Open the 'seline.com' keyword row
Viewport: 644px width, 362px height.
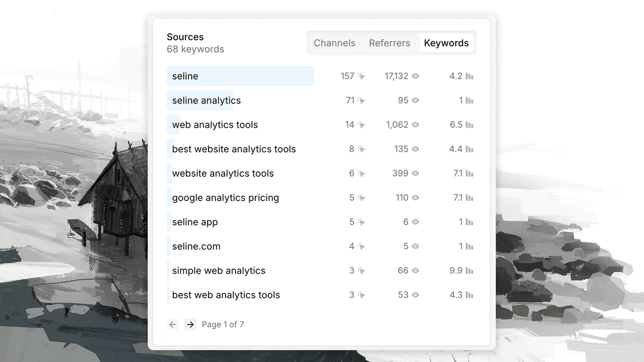point(320,246)
